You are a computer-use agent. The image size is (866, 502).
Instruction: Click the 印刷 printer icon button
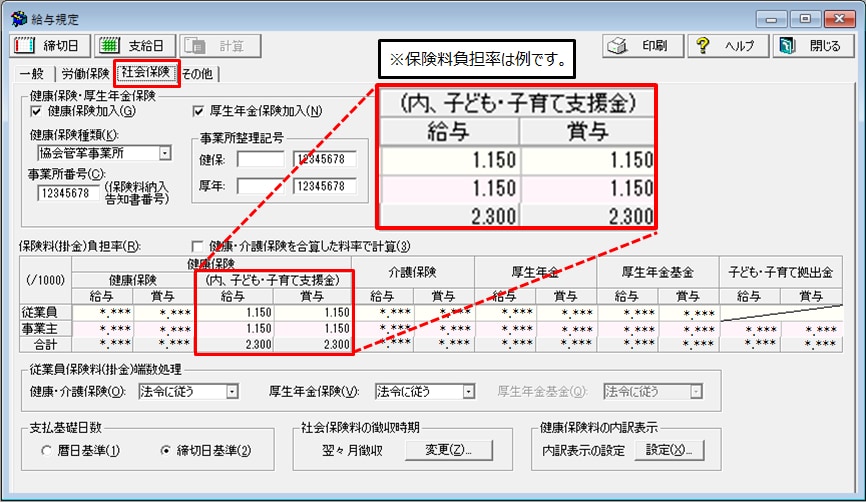coord(643,46)
